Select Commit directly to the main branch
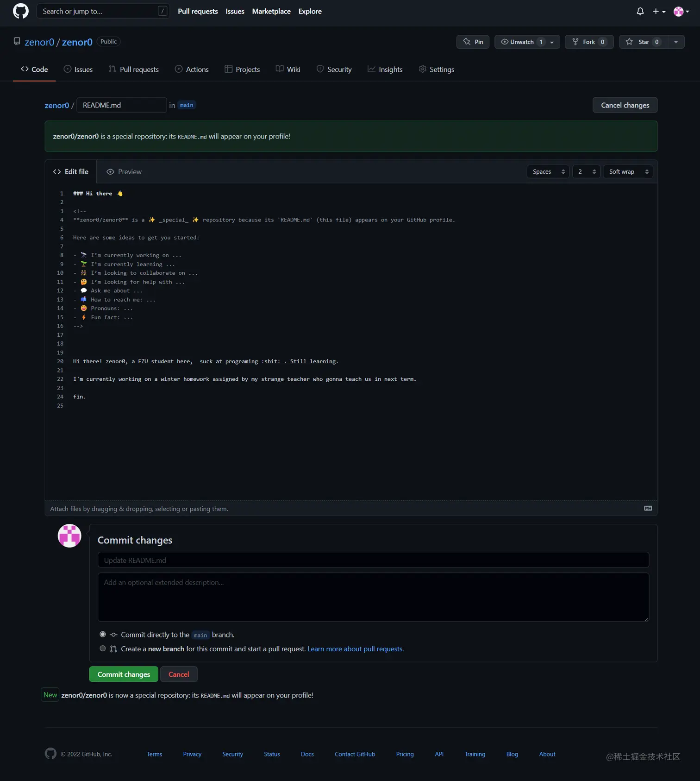Image resolution: width=700 pixels, height=781 pixels. 103,635
